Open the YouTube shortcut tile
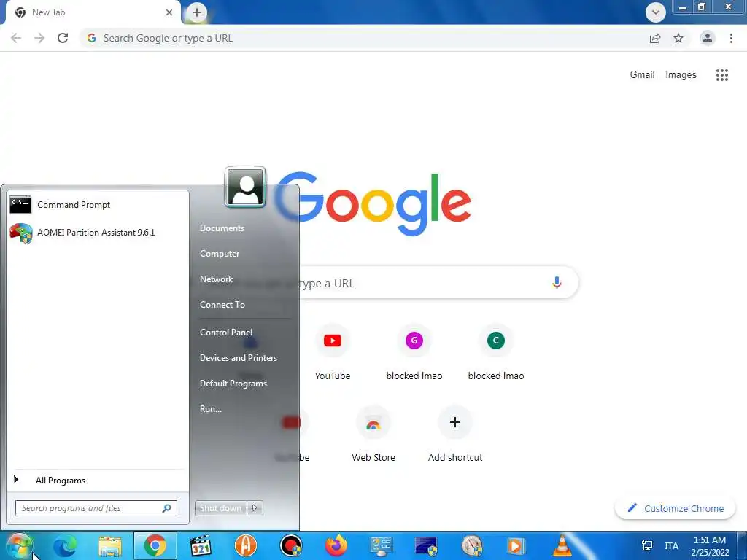This screenshot has height=560, width=747. (x=333, y=353)
